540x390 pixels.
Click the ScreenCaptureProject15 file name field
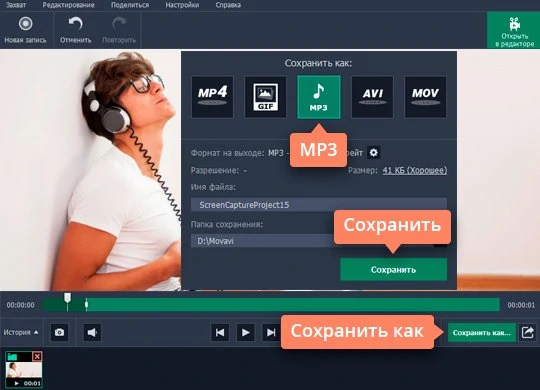point(319,205)
